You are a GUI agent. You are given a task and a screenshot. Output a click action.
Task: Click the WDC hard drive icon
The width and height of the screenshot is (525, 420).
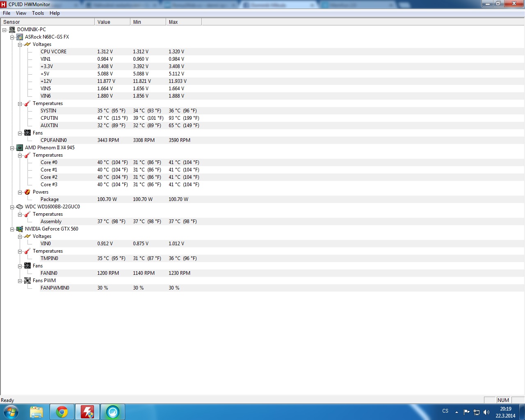point(20,207)
